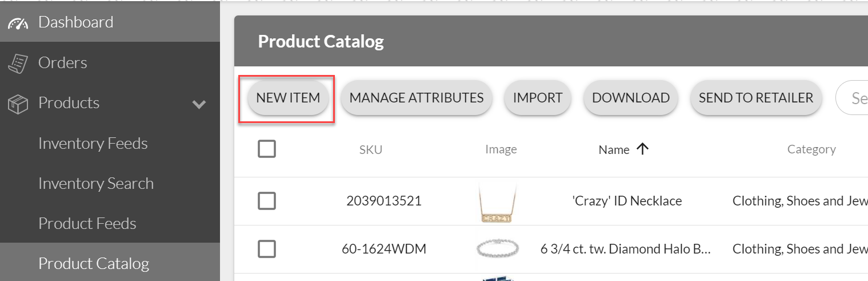Click the Products box icon
The height and width of the screenshot is (281, 868).
[x=18, y=104]
